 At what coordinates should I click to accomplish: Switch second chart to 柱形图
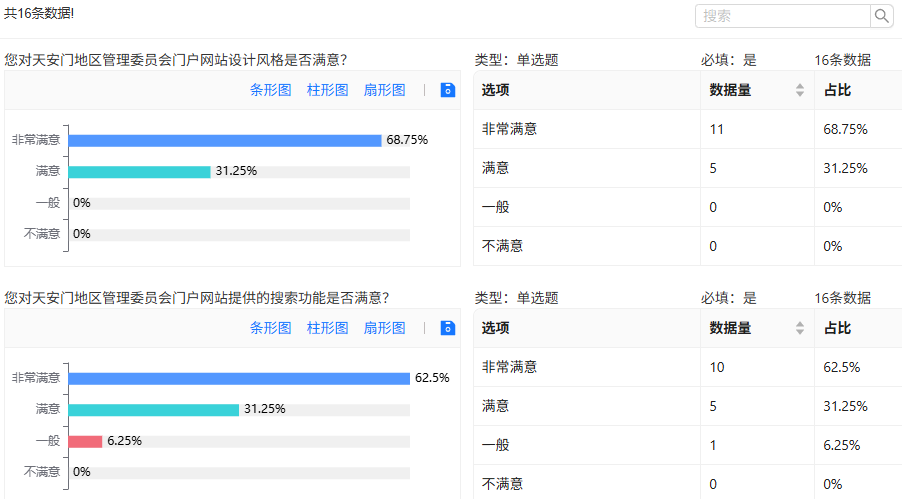(x=327, y=328)
